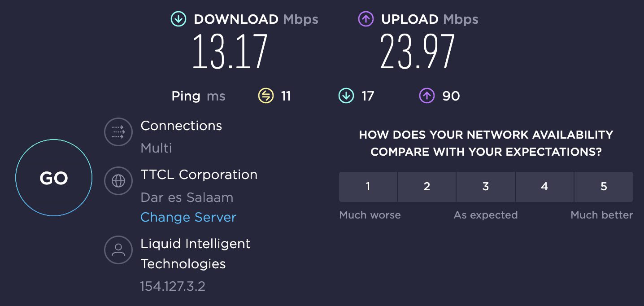The height and width of the screenshot is (306, 644).
Task: Select the download speed value 13.17
Action: 230,51
